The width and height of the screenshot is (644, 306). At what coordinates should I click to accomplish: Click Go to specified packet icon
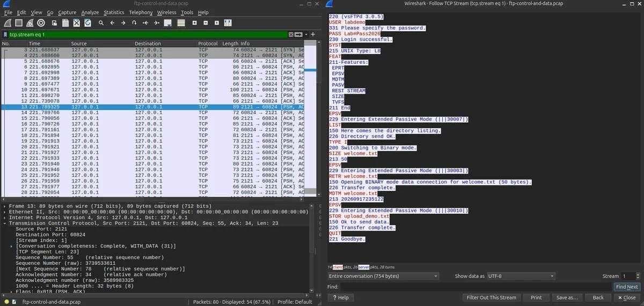(134, 23)
